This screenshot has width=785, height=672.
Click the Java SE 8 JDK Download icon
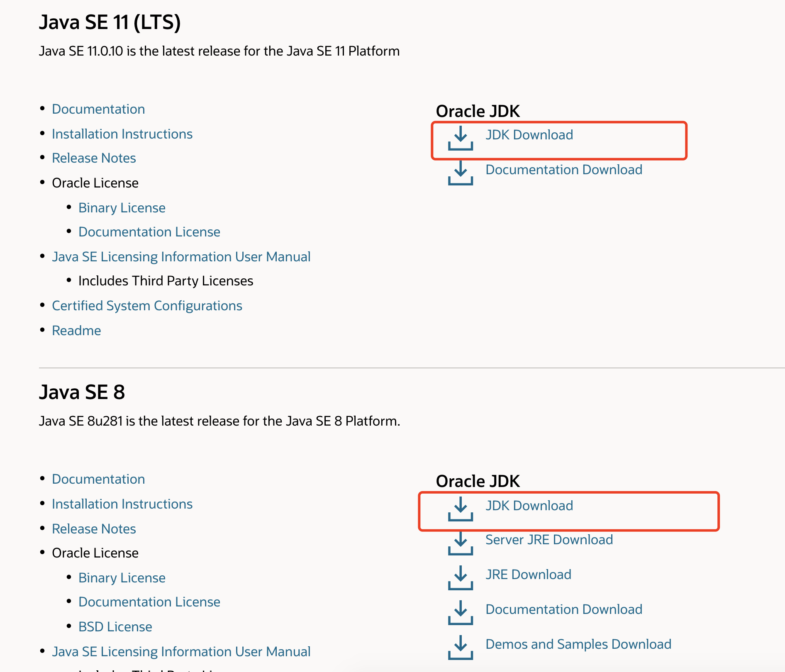(460, 509)
